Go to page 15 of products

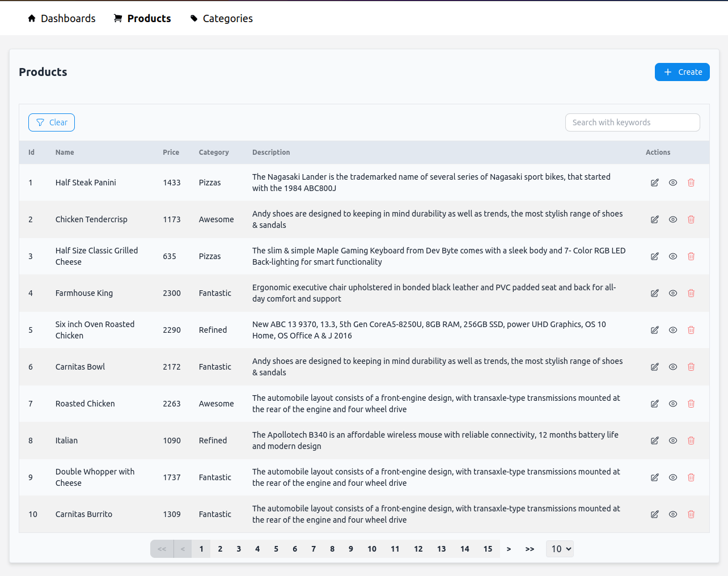pyautogui.click(x=488, y=549)
